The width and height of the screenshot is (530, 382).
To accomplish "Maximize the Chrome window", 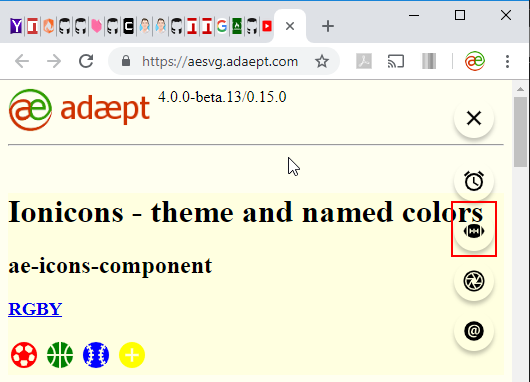I will [460, 15].
